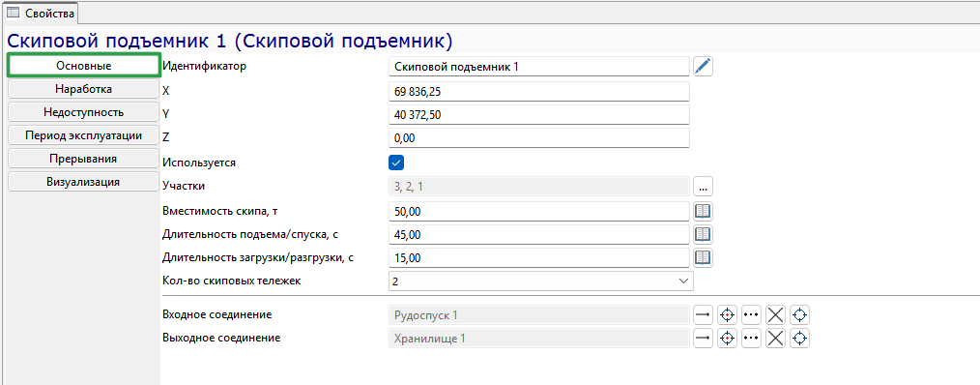Expand the Кол-во скиповых тележек dropdown
Viewport: 980px width, 385px height.
pos(682,281)
